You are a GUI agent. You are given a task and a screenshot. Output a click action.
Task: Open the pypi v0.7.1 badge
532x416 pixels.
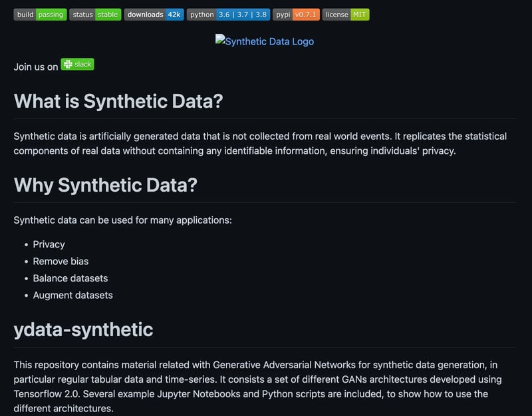(x=296, y=15)
